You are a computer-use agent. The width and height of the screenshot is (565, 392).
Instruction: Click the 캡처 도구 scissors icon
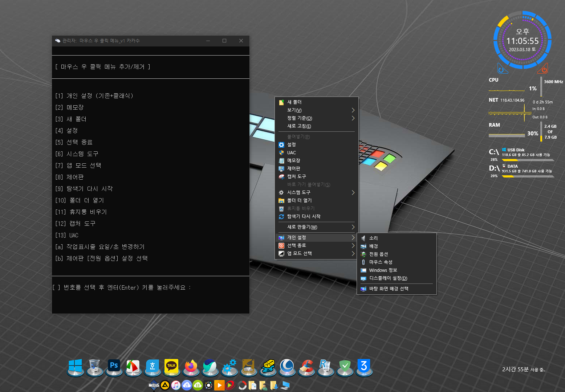click(x=281, y=177)
